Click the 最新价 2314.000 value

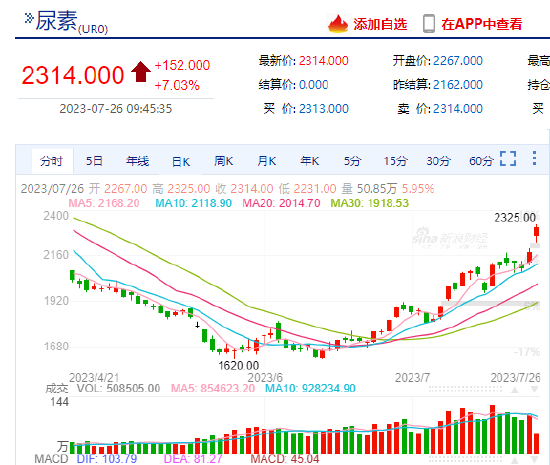point(324,61)
